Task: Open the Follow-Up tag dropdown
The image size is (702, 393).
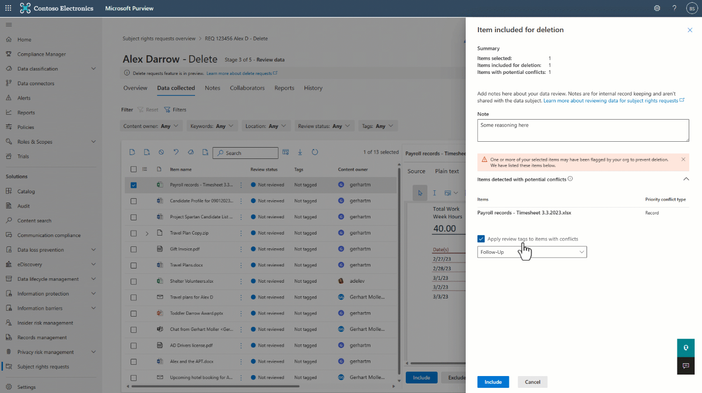Action: 532,252
